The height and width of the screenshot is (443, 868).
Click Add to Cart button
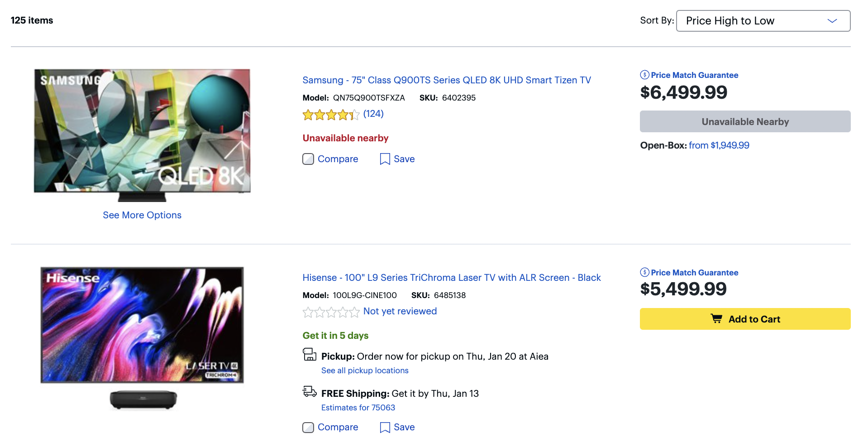tap(745, 319)
